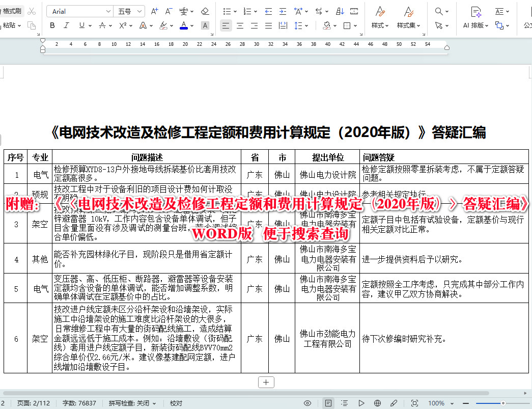Click the 校对 proofing button
The width and height of the screenshot is (532, 409).
176,403
